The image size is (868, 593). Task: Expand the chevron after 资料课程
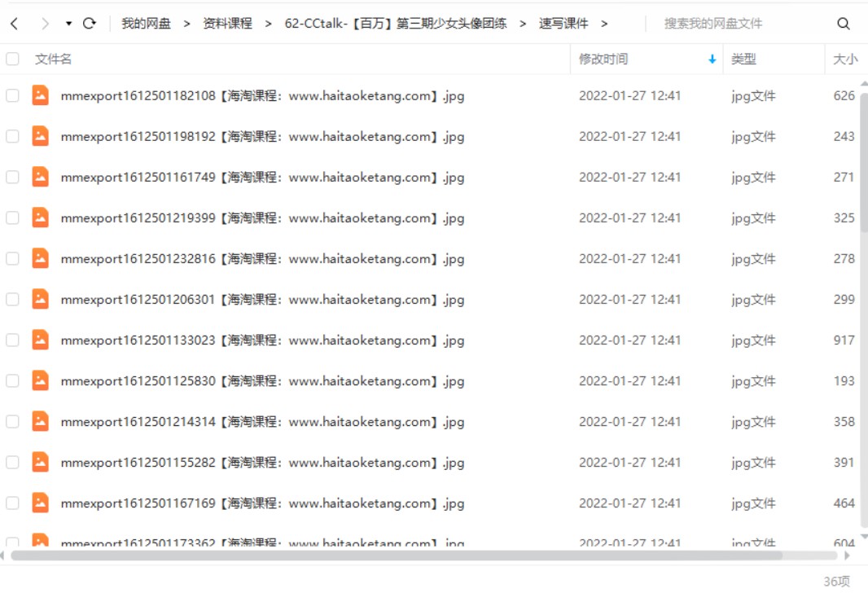[269, 24]
